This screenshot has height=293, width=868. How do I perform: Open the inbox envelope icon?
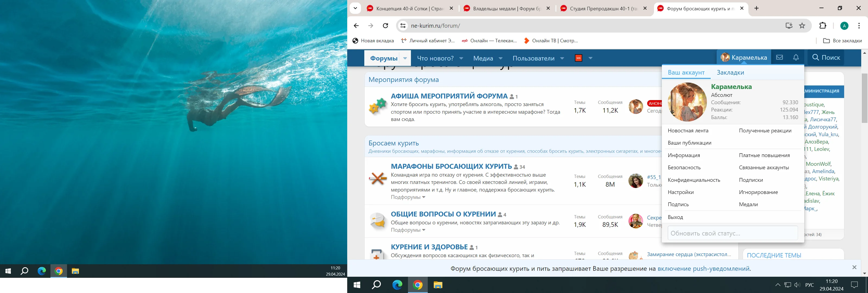coord(779,58)
